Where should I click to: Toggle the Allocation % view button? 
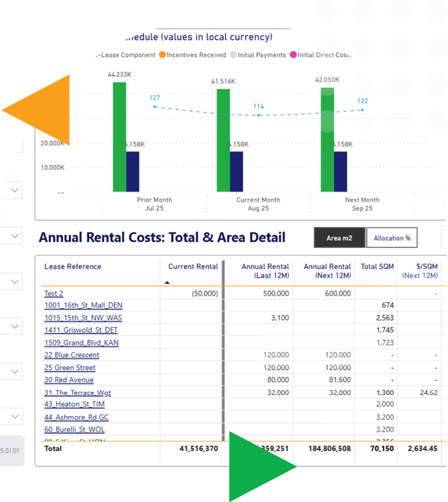point(392,238)
